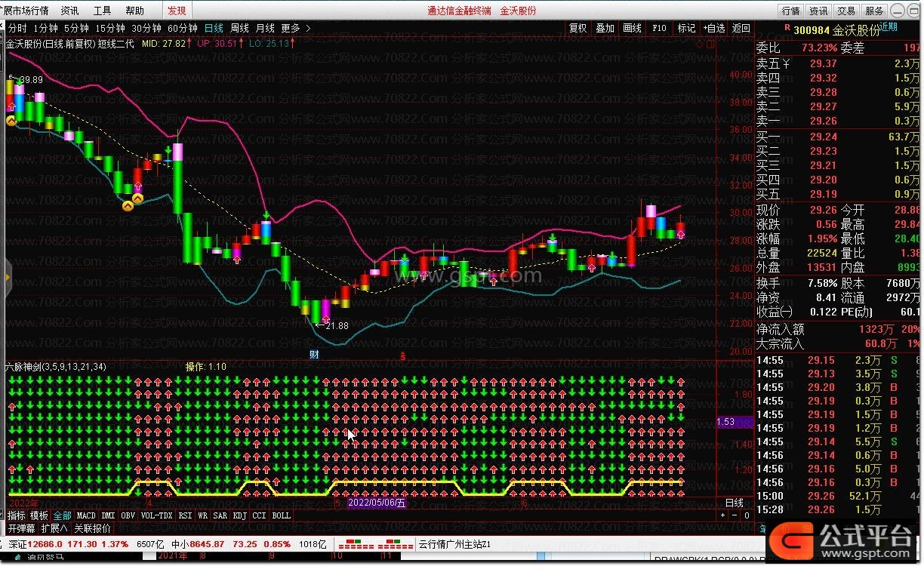
Task: Click the minus zoom button below chart
Action: click(735, 515)
